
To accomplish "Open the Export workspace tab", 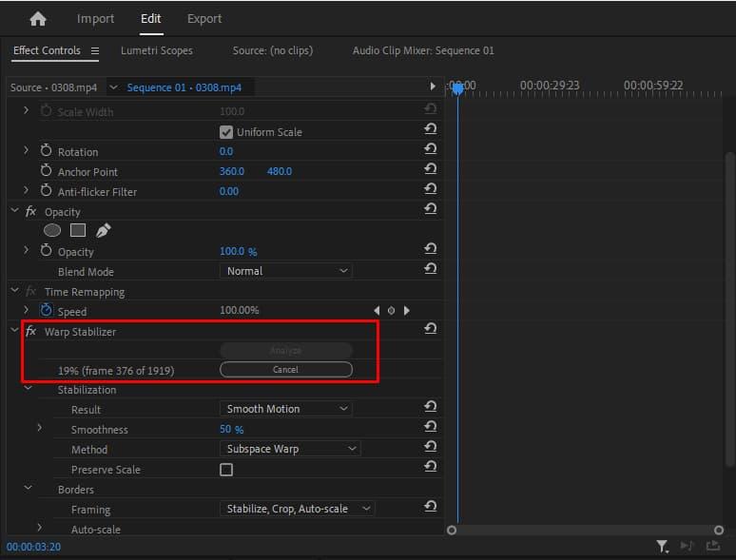I will tap(204, 19).
